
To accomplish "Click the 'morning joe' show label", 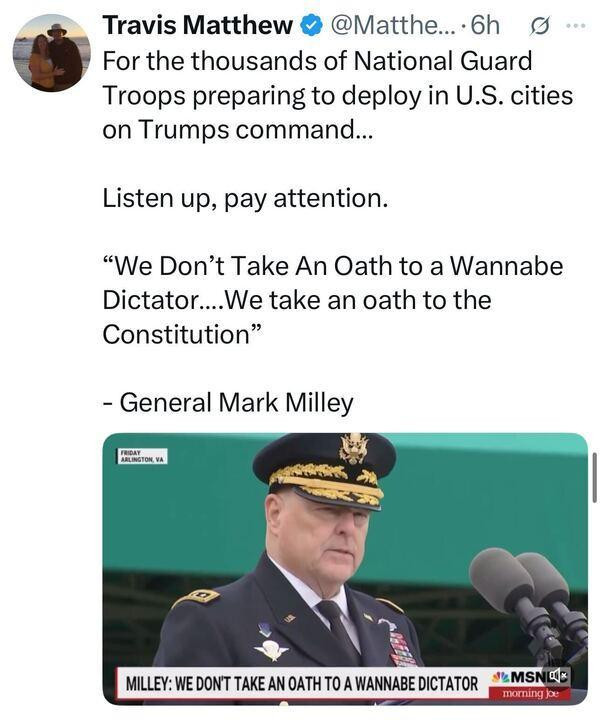I will tap(530, 693).
